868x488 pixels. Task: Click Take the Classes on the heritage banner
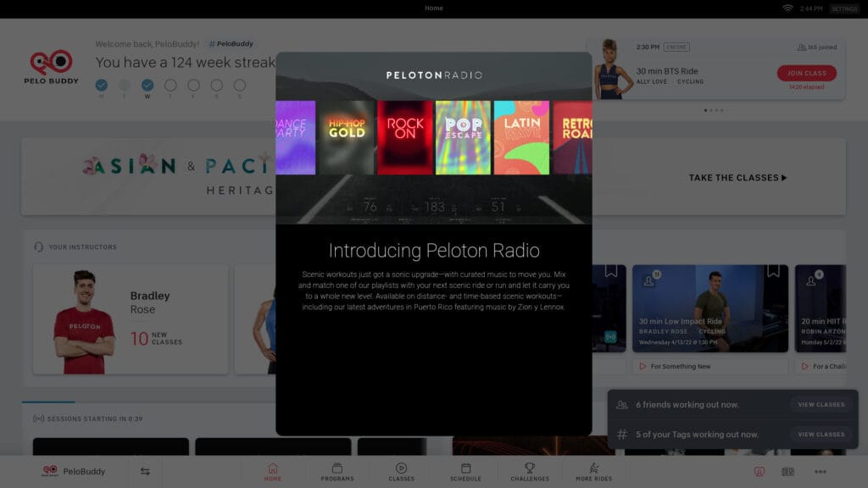point(737,178)
